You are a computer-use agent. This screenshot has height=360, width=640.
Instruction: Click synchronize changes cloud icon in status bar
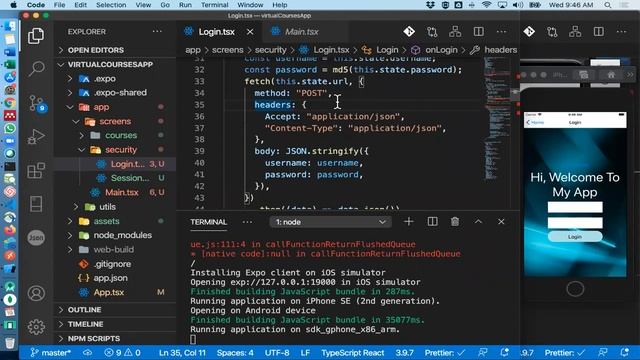[87, 353]
